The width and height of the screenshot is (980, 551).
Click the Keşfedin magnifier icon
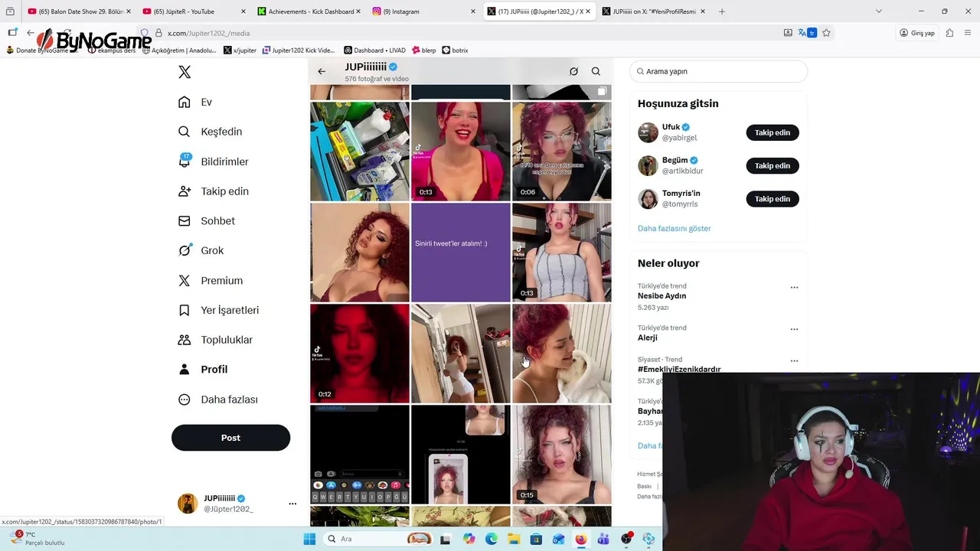pyautogui.click(x=184, y=132)
